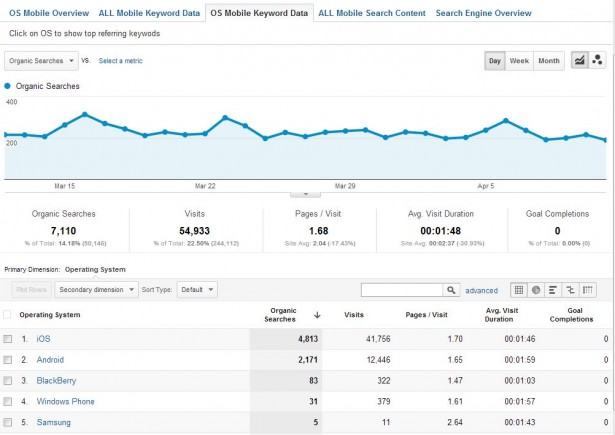Sort by the Visits column header
The image size is (615, 435).
[x=354, y=315]
